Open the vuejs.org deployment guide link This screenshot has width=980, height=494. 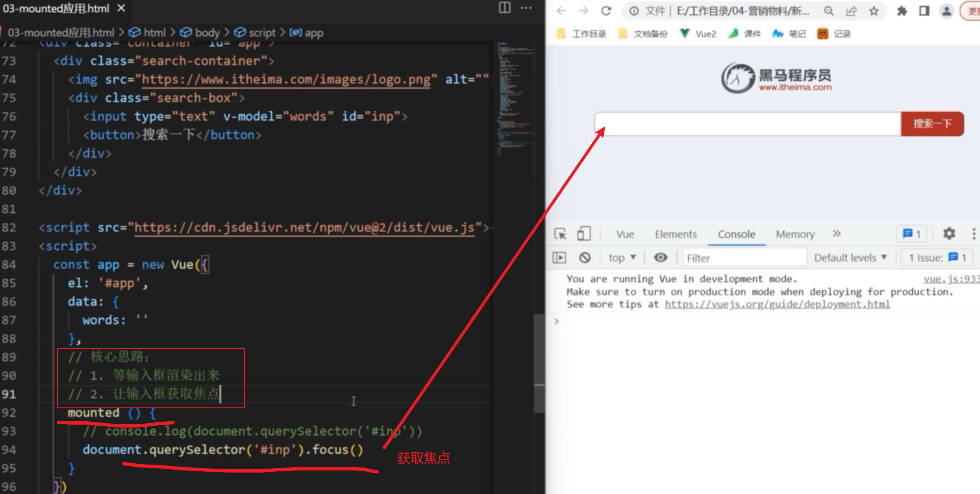777,304
